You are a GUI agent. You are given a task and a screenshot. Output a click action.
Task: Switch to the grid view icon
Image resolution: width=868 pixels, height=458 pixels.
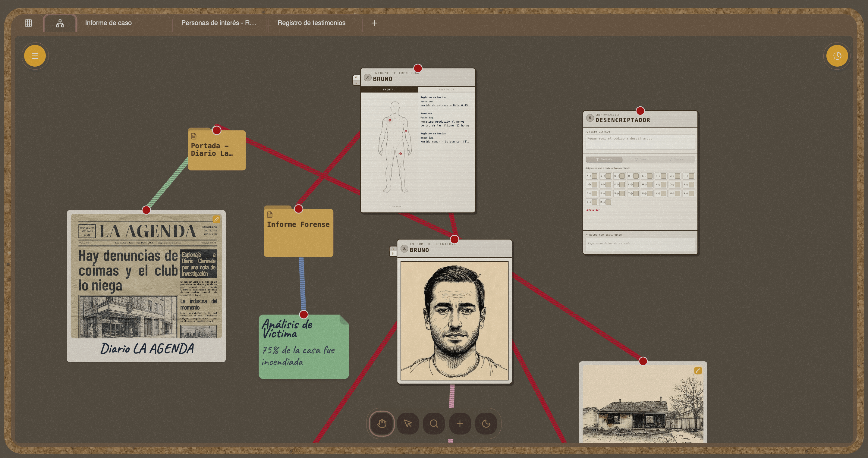tap(28, 23)
